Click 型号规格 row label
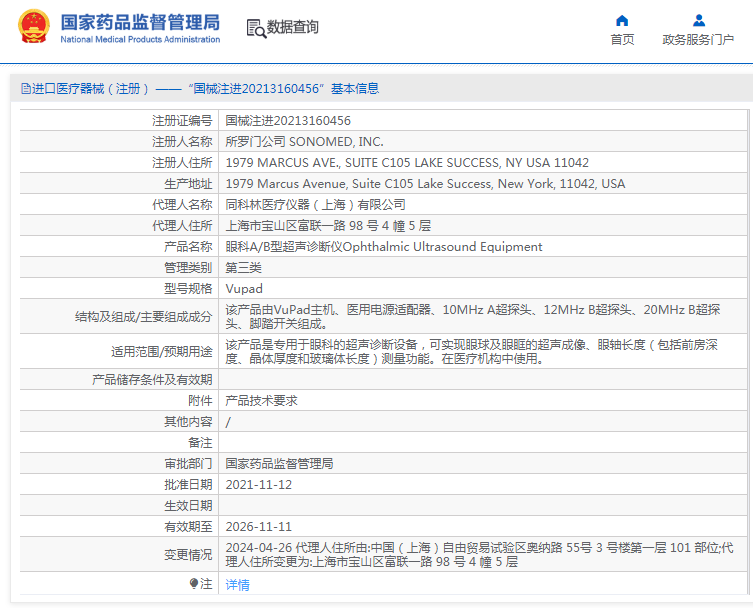 (188, 289)
